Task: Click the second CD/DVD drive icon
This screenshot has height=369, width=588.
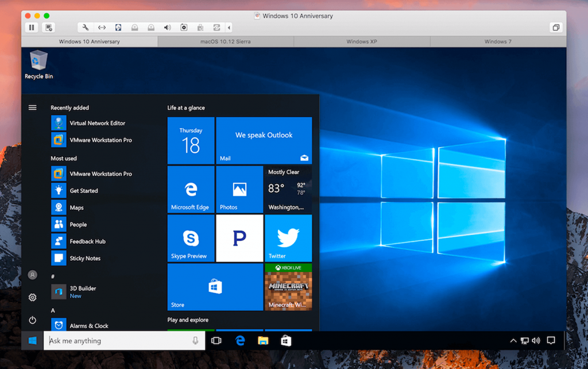Action: click(x=151, y=28)
